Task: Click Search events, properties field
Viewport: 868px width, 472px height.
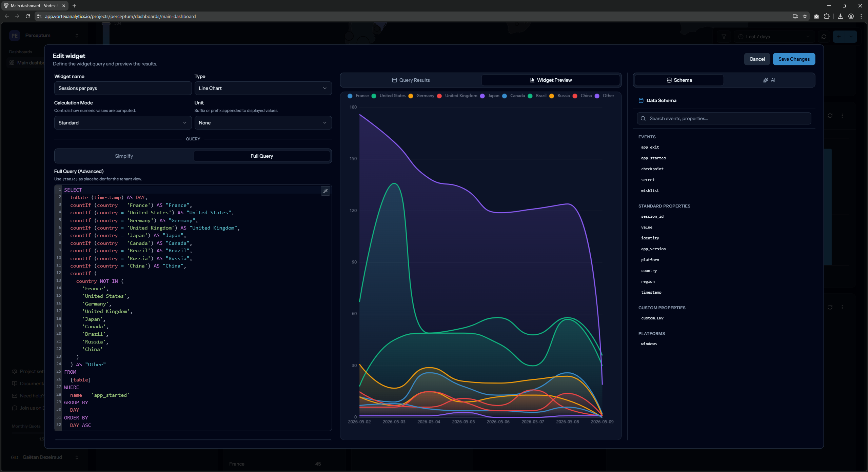Action: pos(724,118)
